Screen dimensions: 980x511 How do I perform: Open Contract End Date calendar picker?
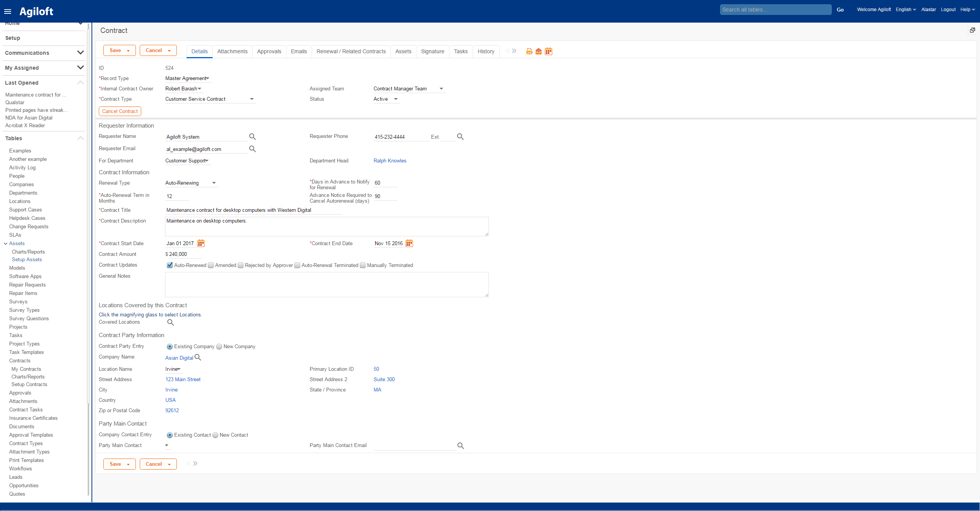click(409, 243)
